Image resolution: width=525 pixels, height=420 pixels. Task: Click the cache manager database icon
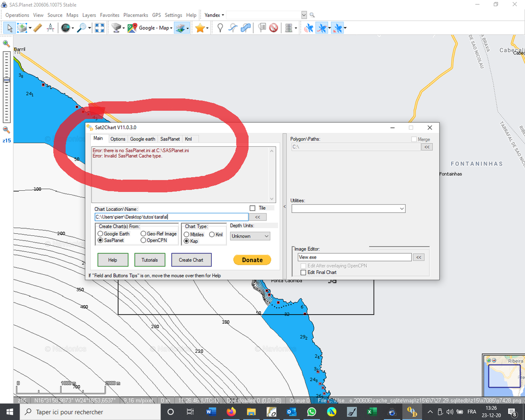click(289, 28)
